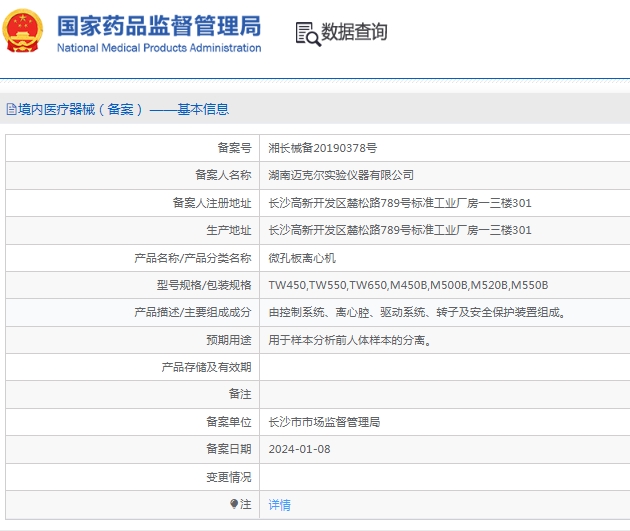630x531 pixels.
Task: Click the 备案号 row label
Action: point(235,148)
